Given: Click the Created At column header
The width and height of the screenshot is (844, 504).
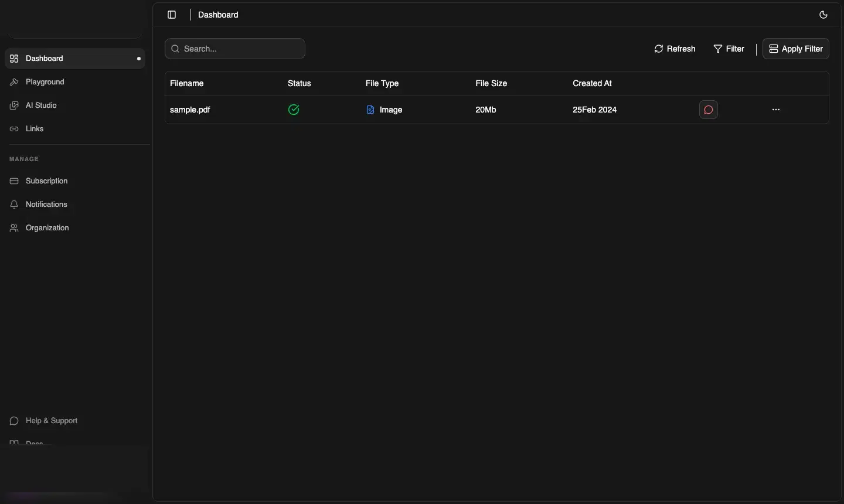Looking at the screenshot, I should (592, 83).
